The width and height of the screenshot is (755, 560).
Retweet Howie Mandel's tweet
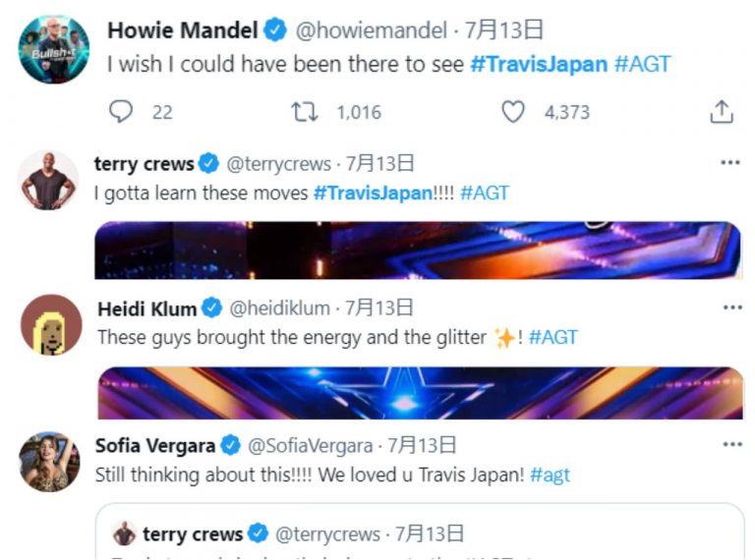(305, 112)
